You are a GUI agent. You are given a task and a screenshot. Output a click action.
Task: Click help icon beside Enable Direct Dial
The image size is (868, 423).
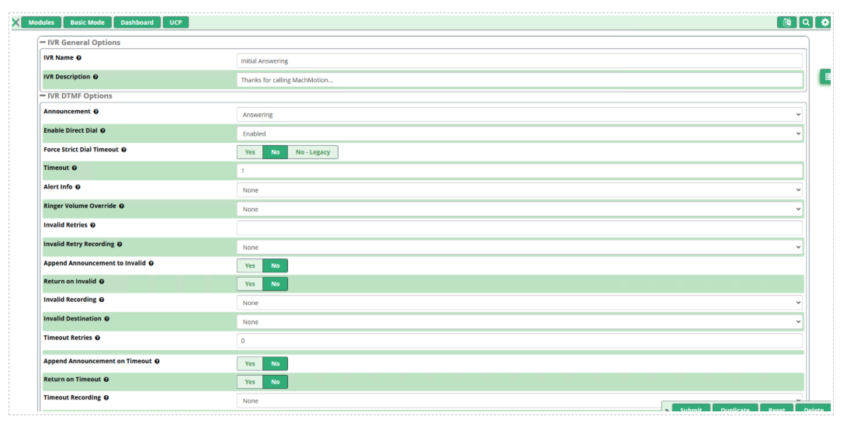(x=102, y=130)
